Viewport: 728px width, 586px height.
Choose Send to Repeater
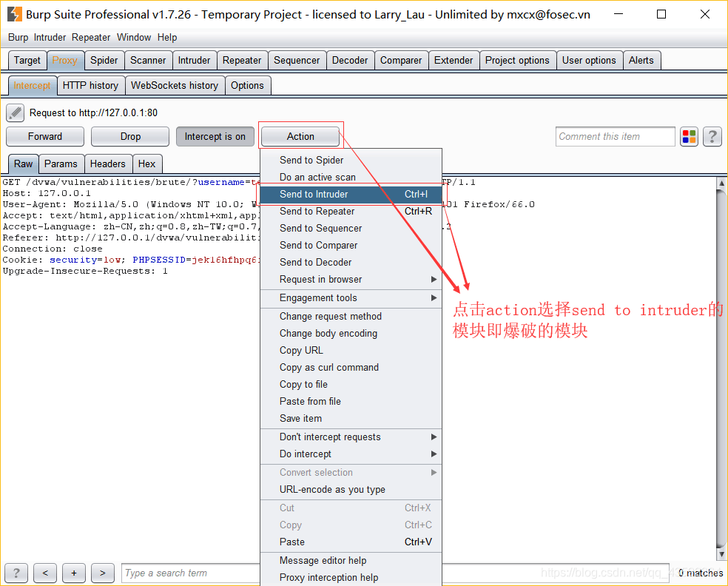point(351,212)
